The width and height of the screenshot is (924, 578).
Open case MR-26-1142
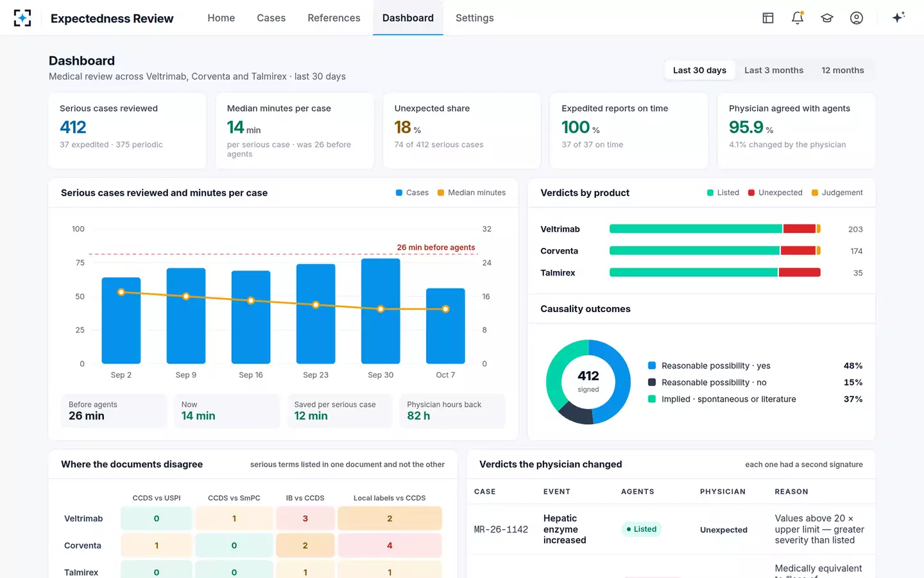pos(501,530)
